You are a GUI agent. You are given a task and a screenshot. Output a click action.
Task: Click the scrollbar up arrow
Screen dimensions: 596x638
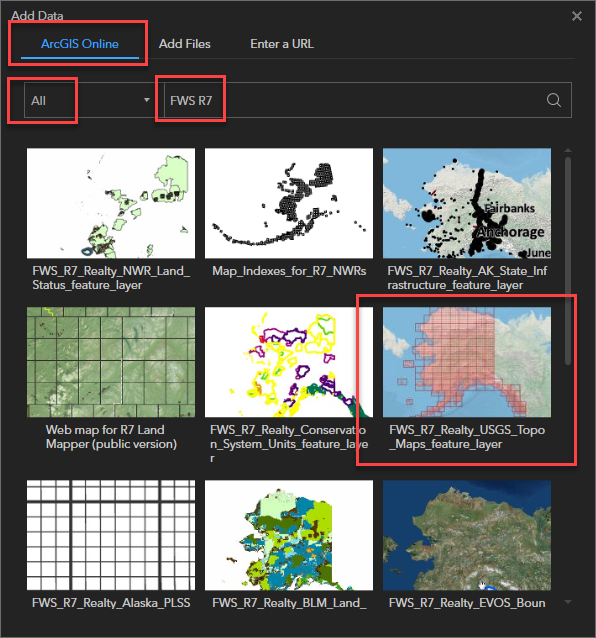pos(568,151)
